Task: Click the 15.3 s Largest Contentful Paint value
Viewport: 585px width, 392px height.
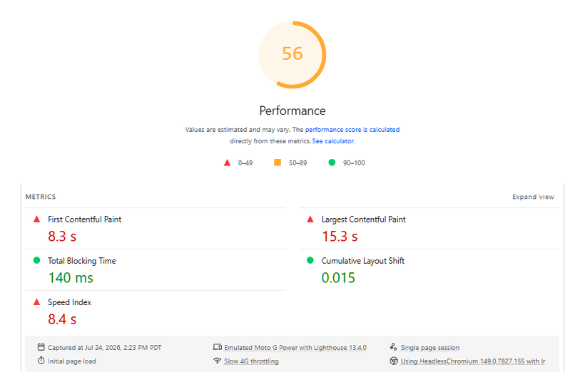Action: pos(340,236)
